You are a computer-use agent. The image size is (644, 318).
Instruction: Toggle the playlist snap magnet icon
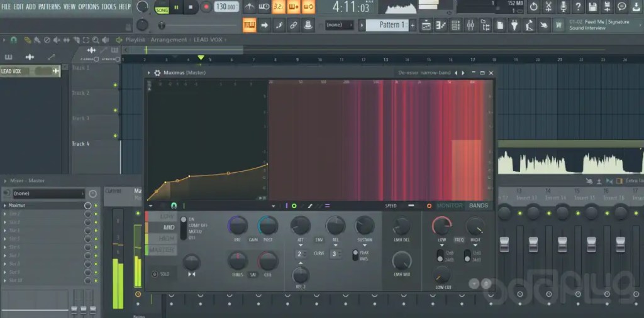tap(14, 40)
